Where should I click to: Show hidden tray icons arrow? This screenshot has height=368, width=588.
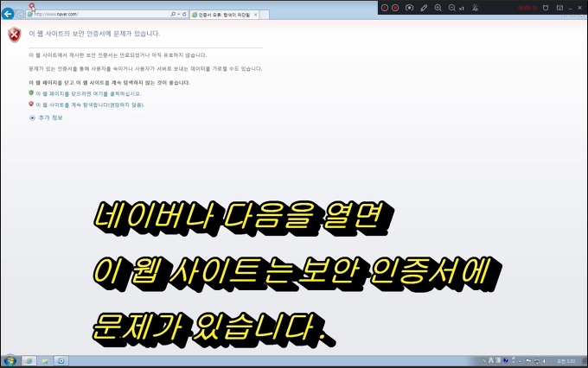coord(521,362)
